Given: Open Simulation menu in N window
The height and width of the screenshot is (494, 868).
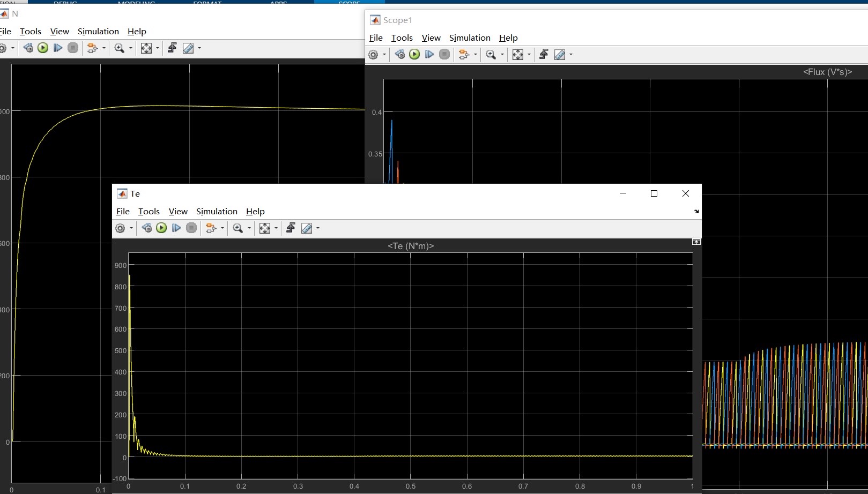Looking at the screenshot, I should pyautogui.click(x=98, y=31).
